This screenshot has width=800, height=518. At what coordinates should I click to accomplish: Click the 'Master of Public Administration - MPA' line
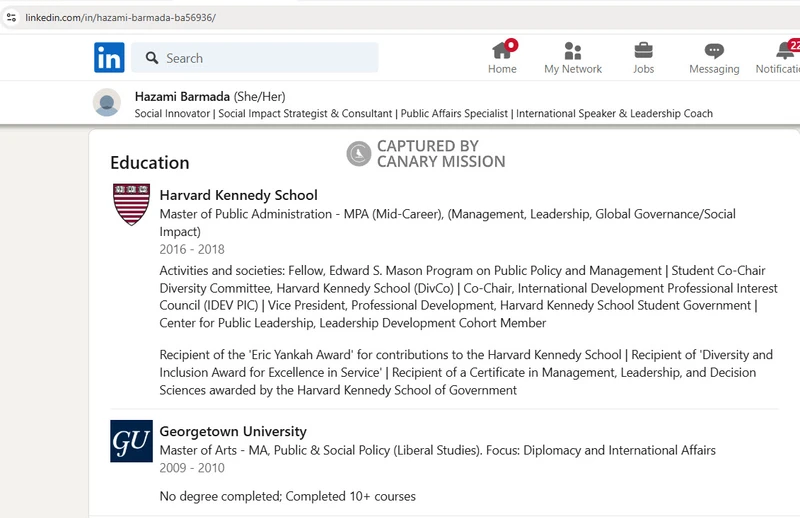pyautogui.click(x=447, y=223)
